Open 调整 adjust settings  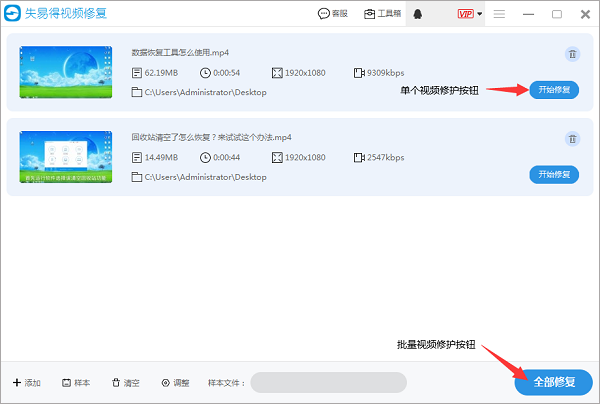coord(175,383)
